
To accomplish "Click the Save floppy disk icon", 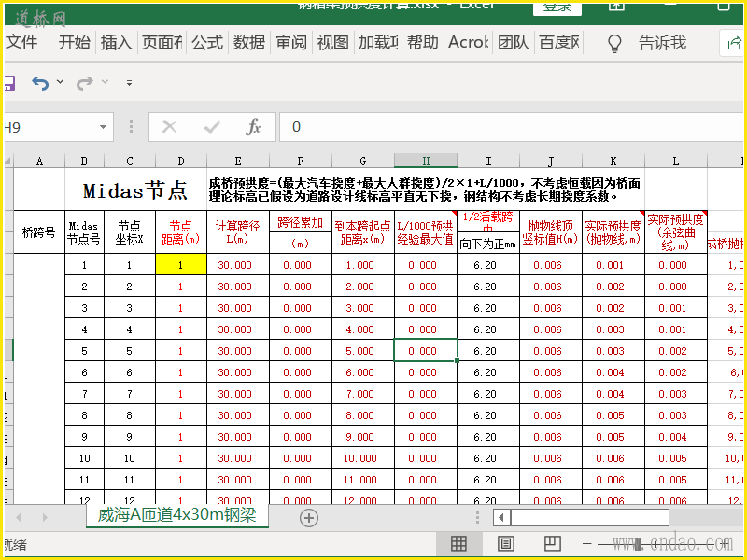I will [x=9, y=83].
